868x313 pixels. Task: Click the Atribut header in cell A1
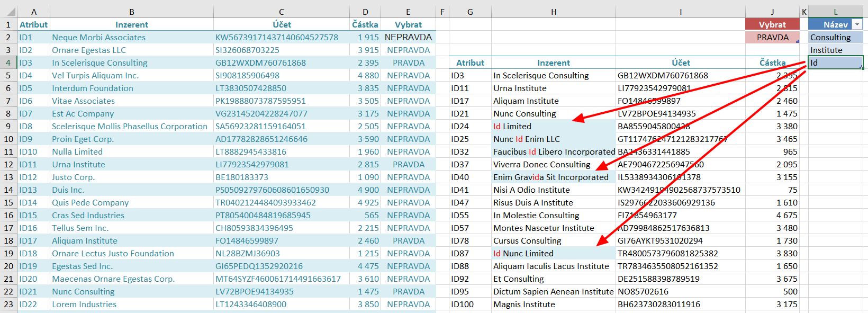(x=34, y=24)
